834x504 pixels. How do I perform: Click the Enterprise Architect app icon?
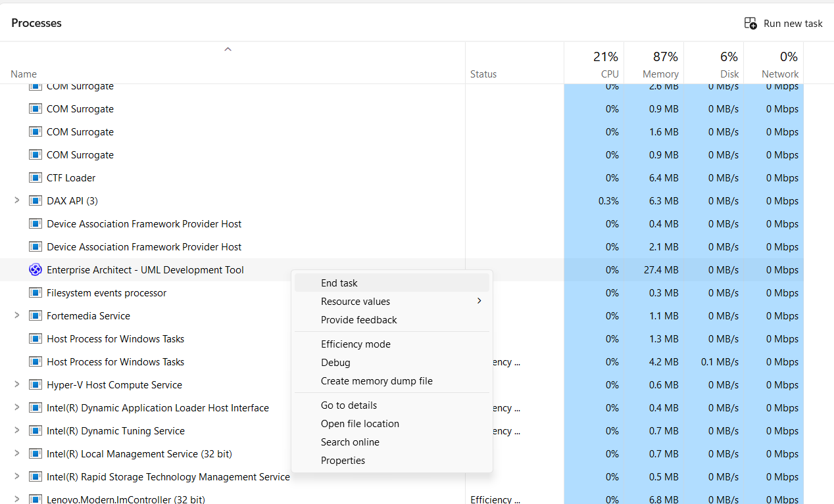pyautogui.click(x=36, y=270)
